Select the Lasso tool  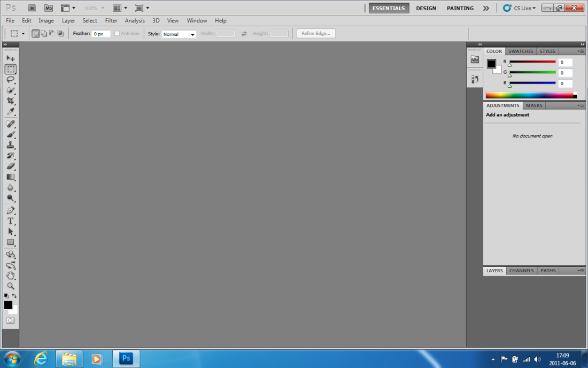pyautogui.click(x=11, y=80)
